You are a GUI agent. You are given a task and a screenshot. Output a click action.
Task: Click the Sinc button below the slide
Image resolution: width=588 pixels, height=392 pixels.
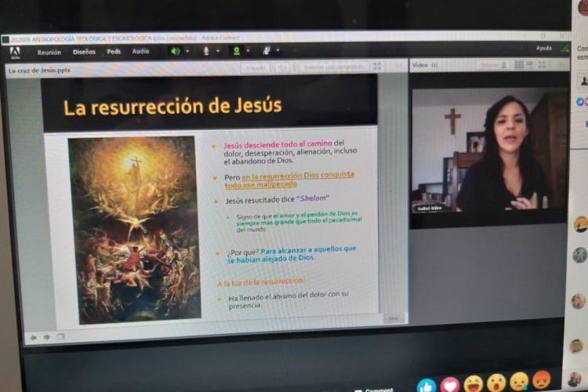point(394,318)
